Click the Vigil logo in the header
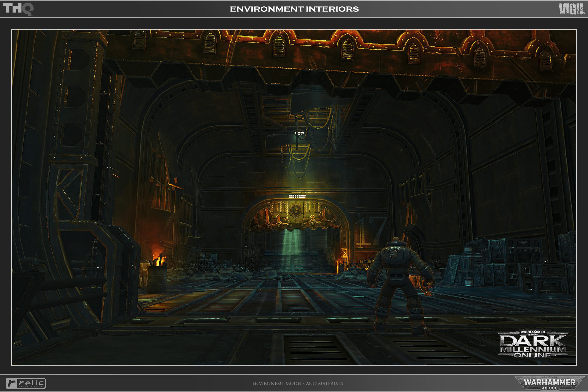588x392 pixels. click(x=571, y=9)
